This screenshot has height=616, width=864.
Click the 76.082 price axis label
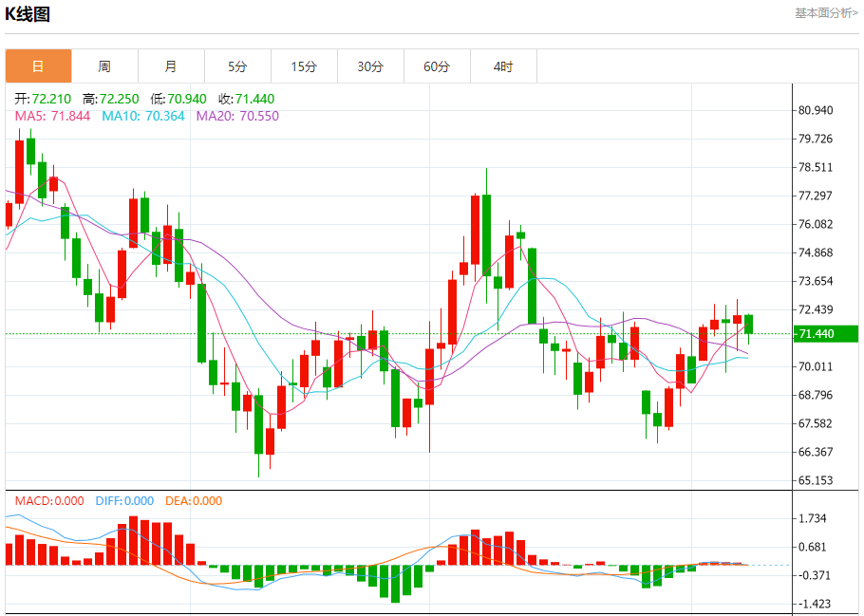point(816,224)
